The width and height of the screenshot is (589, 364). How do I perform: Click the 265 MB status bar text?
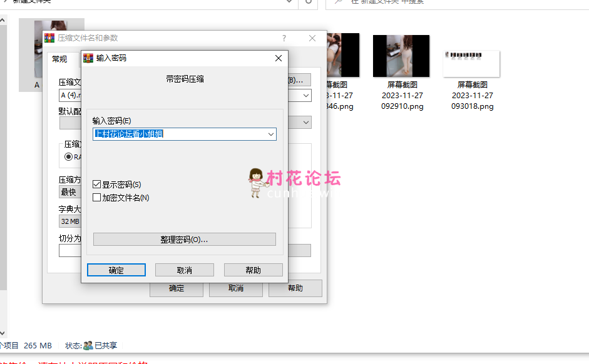coord(38,346)
